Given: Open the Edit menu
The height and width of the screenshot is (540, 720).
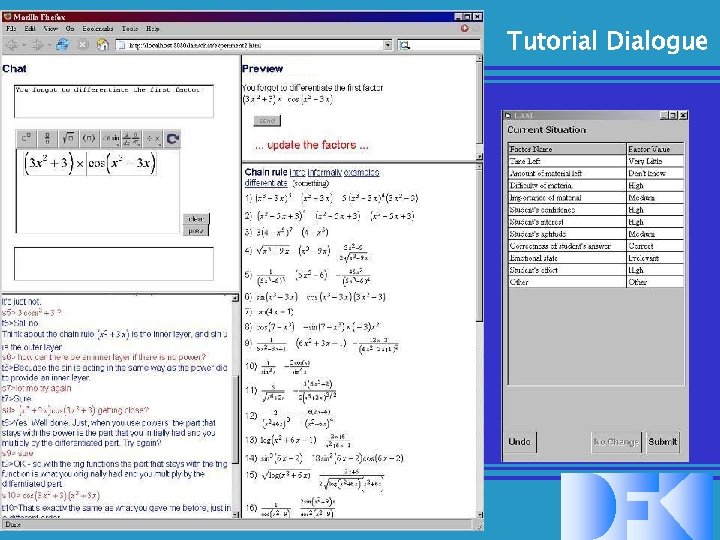Looking at the screenshot, I should pyautogui.click(x=30, y=28).
